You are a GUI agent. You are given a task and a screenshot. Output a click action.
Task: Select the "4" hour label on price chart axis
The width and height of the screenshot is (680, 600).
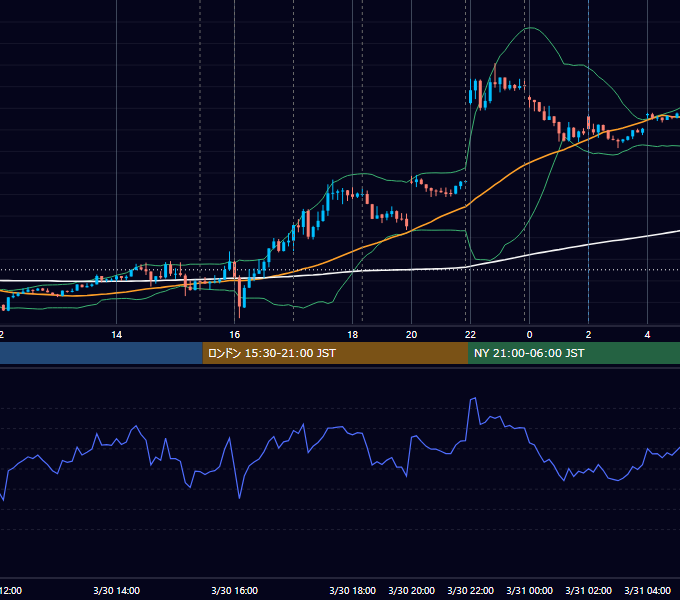[647, 335]
